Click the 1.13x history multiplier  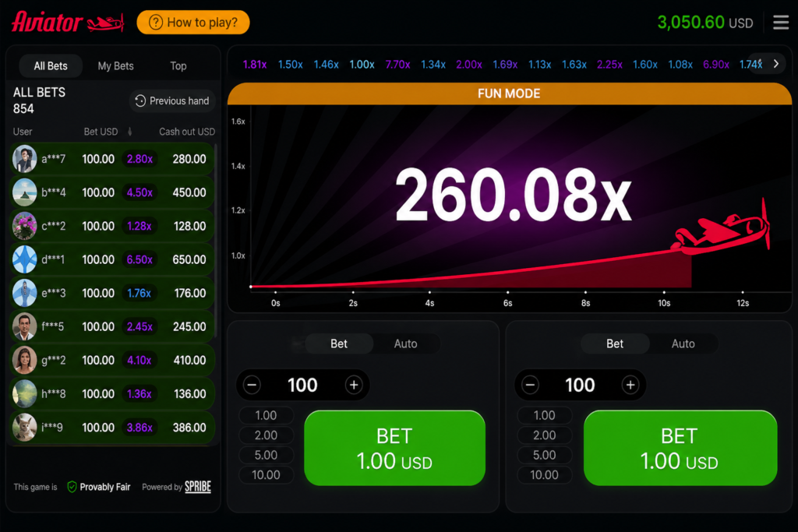point(539,65)
